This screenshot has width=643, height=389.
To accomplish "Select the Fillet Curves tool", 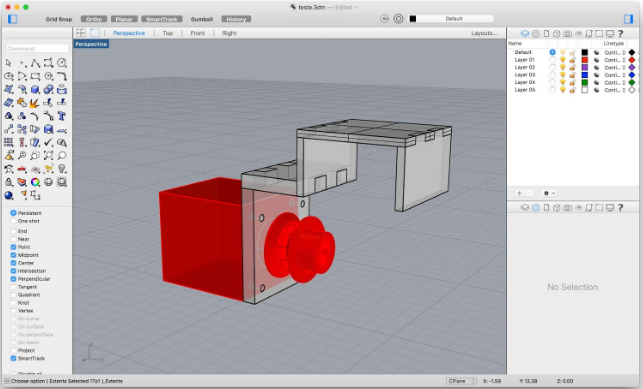I will [62, 76].
